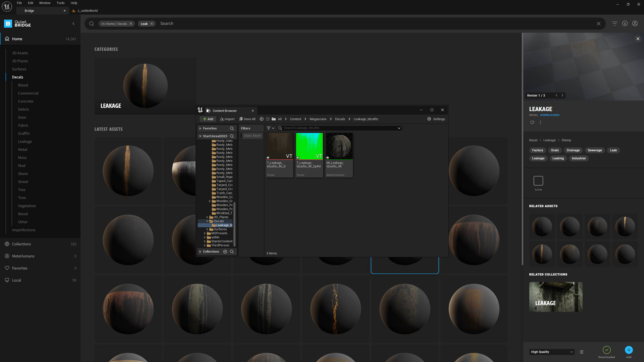Select the 1x1m size box
Image resolution: width=644 pixels, height=362 pixels.
[x=538, y=181]
